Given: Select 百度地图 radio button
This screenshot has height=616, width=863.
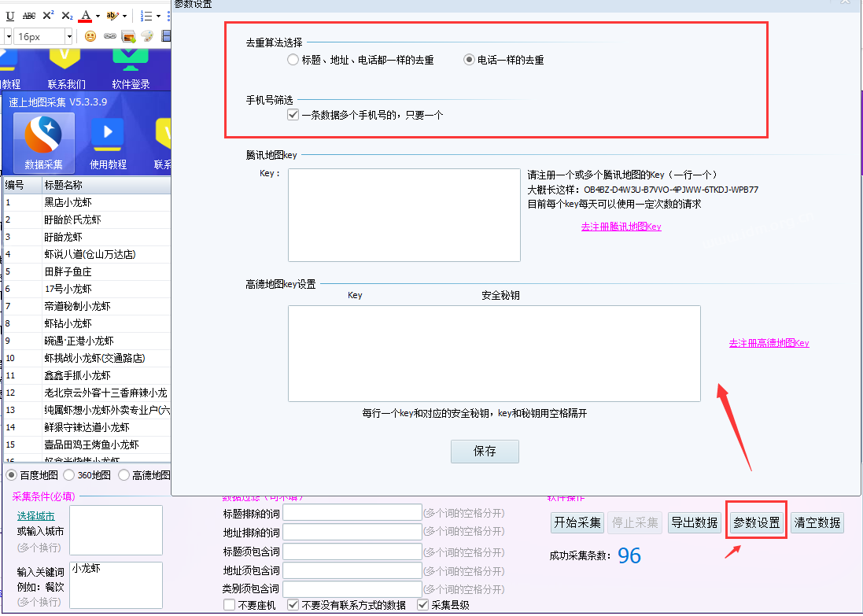Looking at the screenshot, I should pos(11,474).
